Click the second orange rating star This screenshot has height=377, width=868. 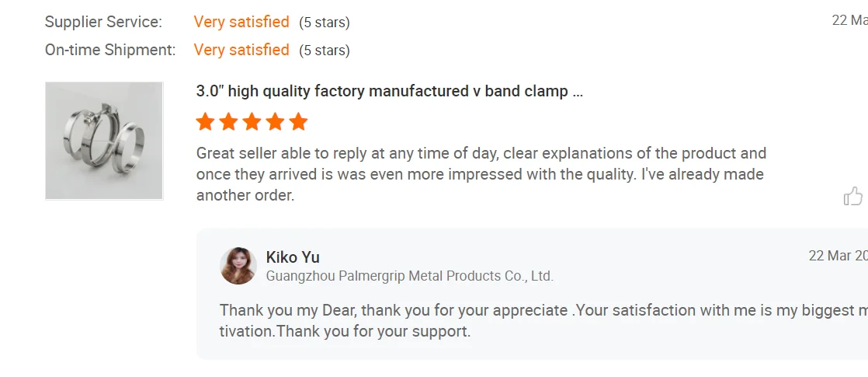[228, 122]
